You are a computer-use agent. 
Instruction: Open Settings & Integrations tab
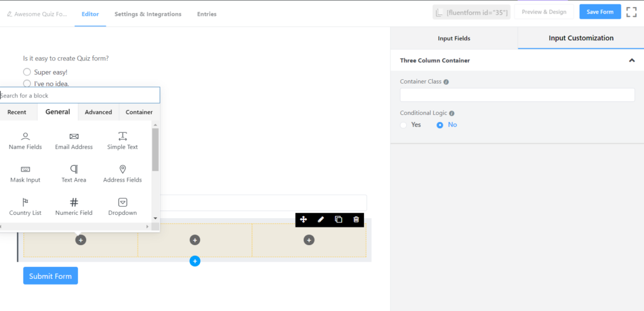point(148,14)
